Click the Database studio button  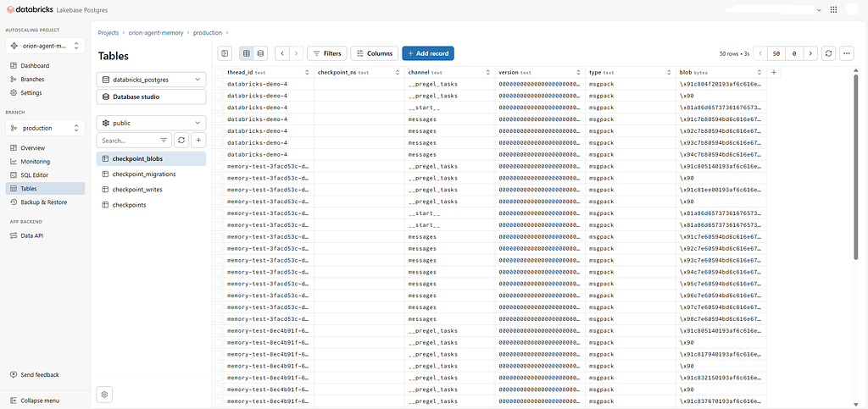click(151, 97)
